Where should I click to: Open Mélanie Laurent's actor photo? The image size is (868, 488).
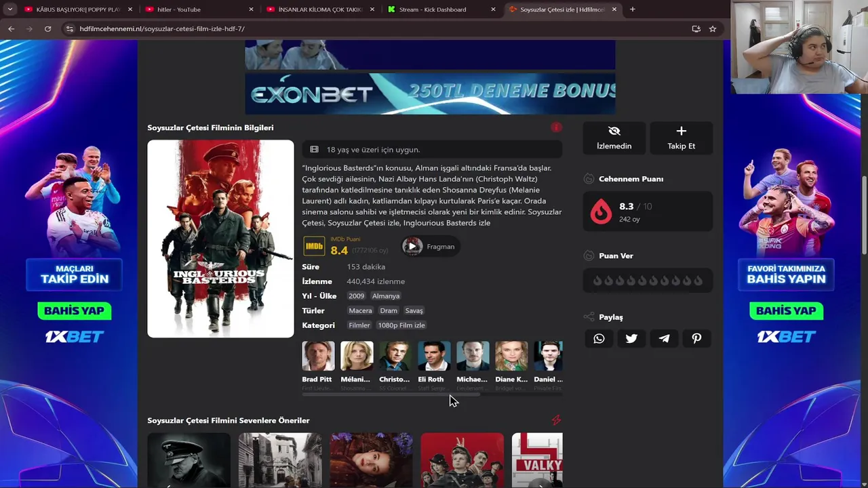[357, 357]
